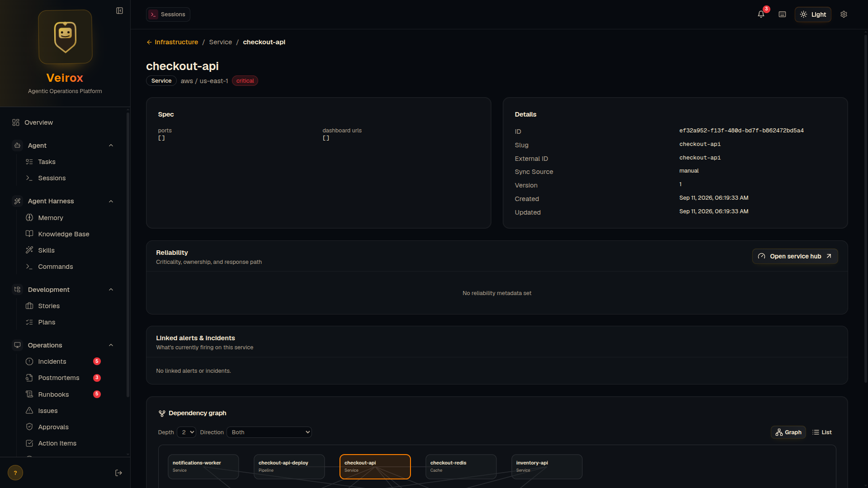Click the ID value ef32a952-f13f-480d-bd7f-b862472bd5a4
Image resolution: width=868 pixels, height=488 pixels.
(x=741, y=131)
